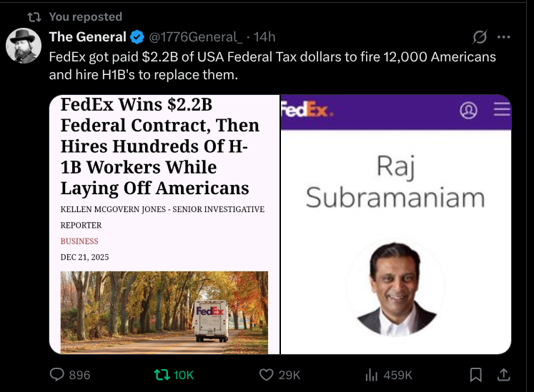Image resolution: width=534 pixels, height=392 pixels.
Task: Open the view analytics bar chart icon
Action: (372, 374)
